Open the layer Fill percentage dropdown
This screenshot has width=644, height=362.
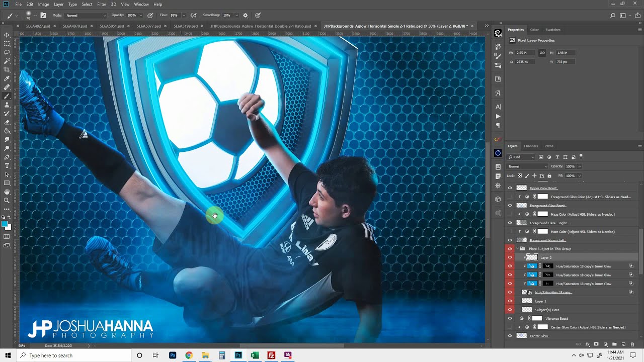[x=579, y=176]
